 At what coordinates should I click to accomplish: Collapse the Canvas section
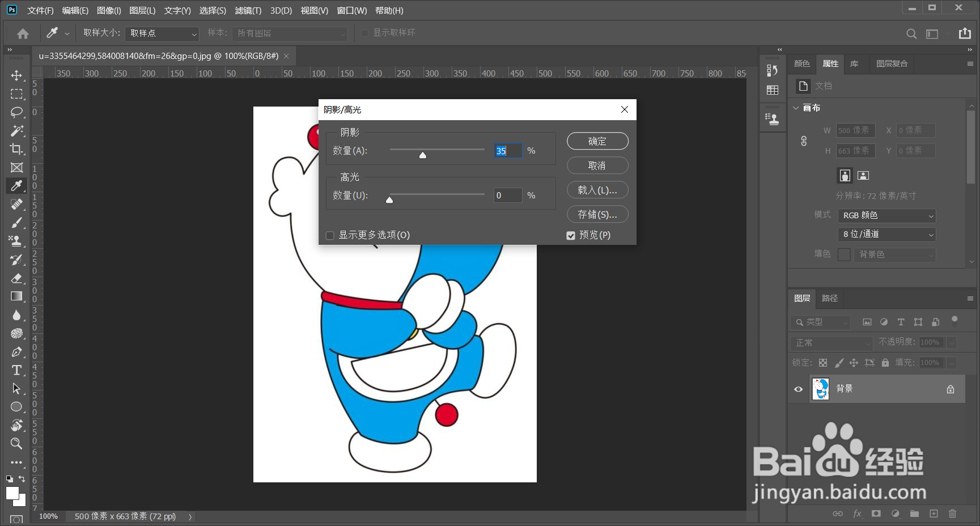pos(796,108)
